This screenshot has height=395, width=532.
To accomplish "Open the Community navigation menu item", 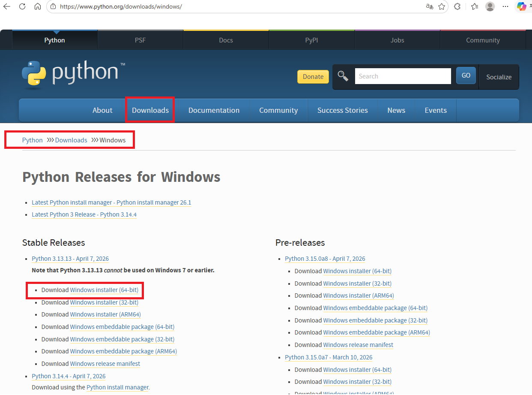I will coord(278,110).
